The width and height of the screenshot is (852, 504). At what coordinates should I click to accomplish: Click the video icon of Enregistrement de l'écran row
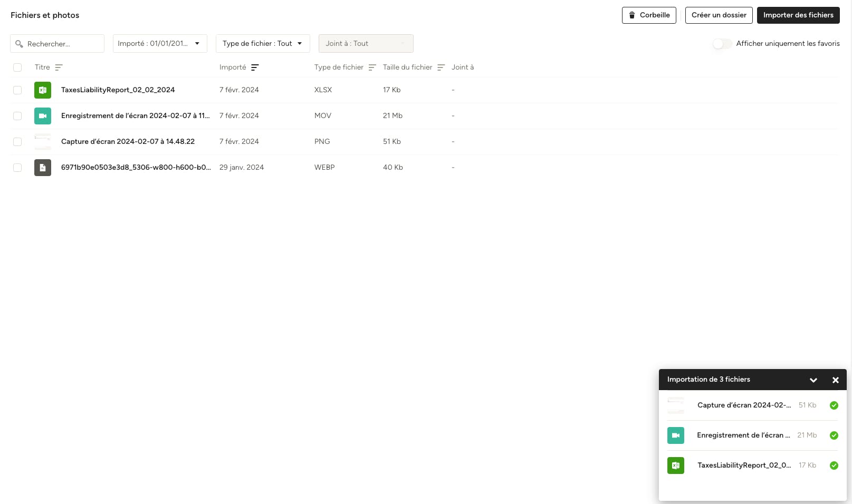[x=43, y=116]
